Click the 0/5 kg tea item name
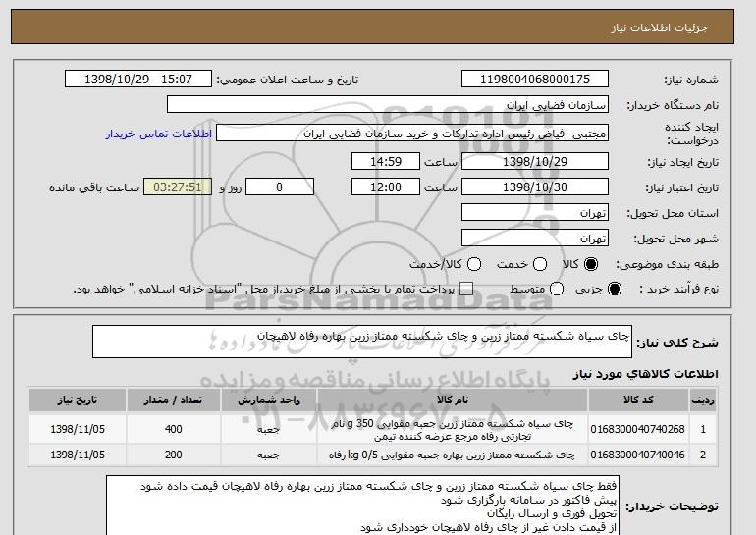The height and width of the screenshot is (535, 756). [453, 455]
